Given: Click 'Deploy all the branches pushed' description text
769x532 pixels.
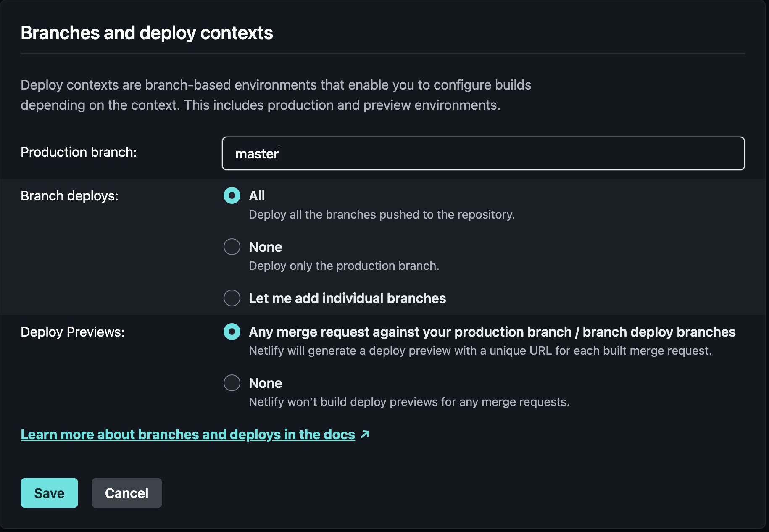Looking at the screenshot, I should 382,214.
